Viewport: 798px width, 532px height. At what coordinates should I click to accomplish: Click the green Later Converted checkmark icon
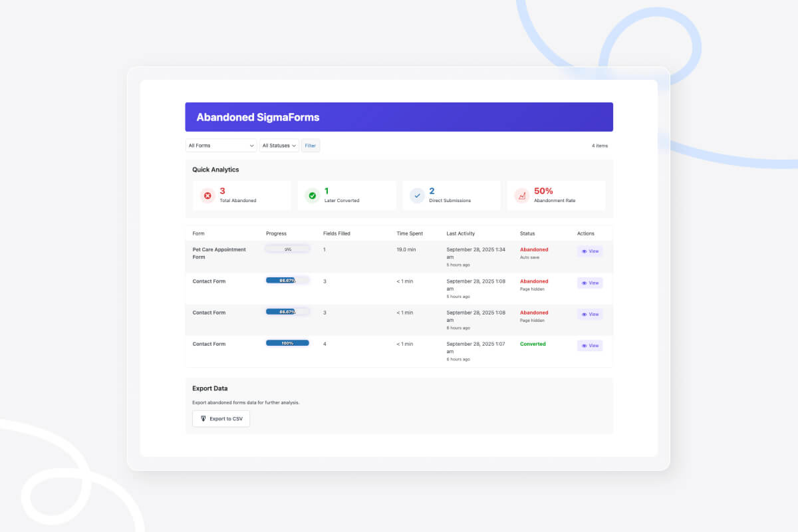tap(312, 196)
